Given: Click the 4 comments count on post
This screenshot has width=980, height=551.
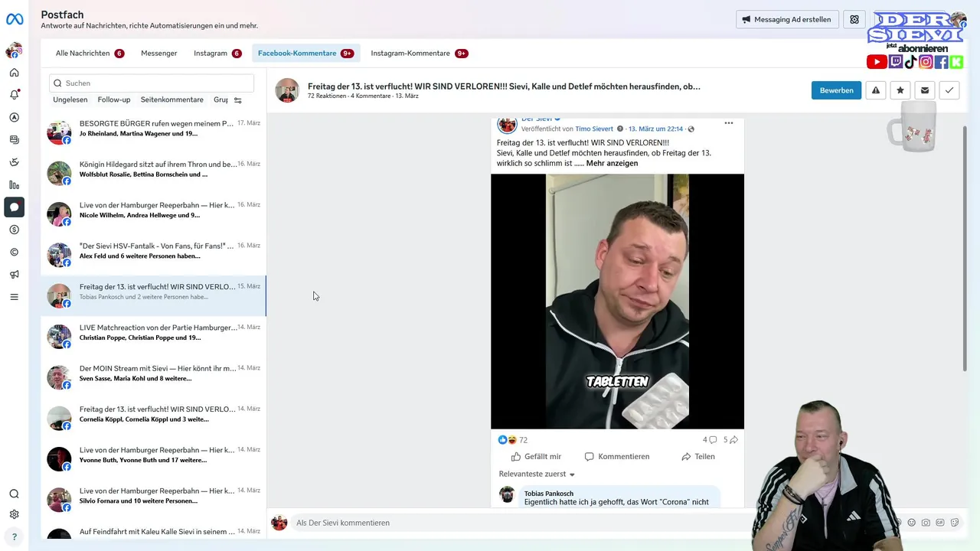Looking at the screenshot, I should [710, 440].
